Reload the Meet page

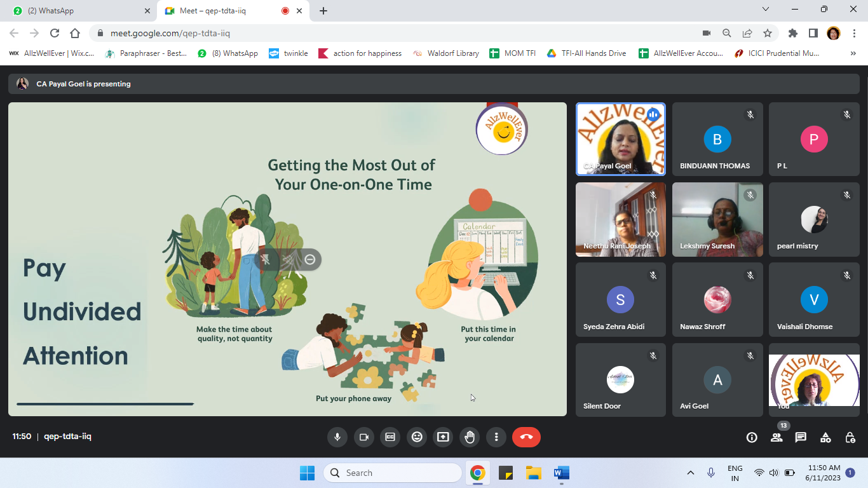coord(55,33)
